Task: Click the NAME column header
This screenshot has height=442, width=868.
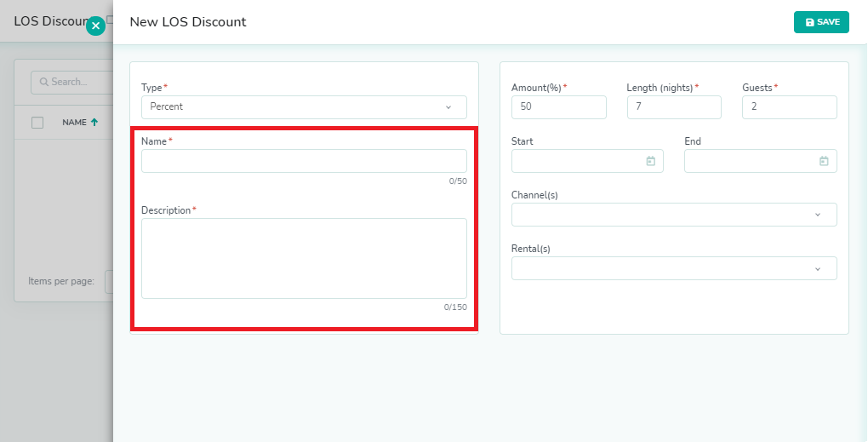Action: [74, 123]
